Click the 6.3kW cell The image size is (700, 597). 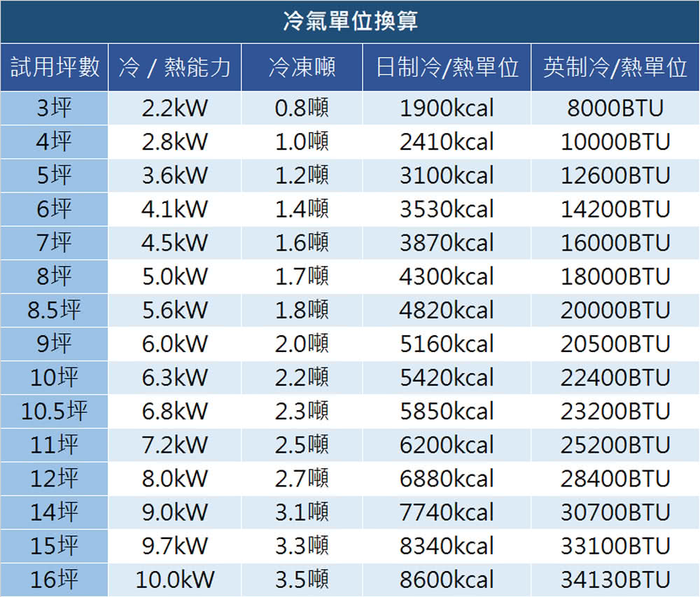175,377
